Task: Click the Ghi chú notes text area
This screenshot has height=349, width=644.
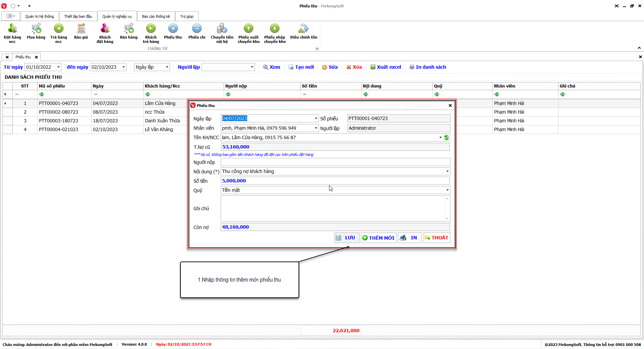Action: [x=333, y=209]
